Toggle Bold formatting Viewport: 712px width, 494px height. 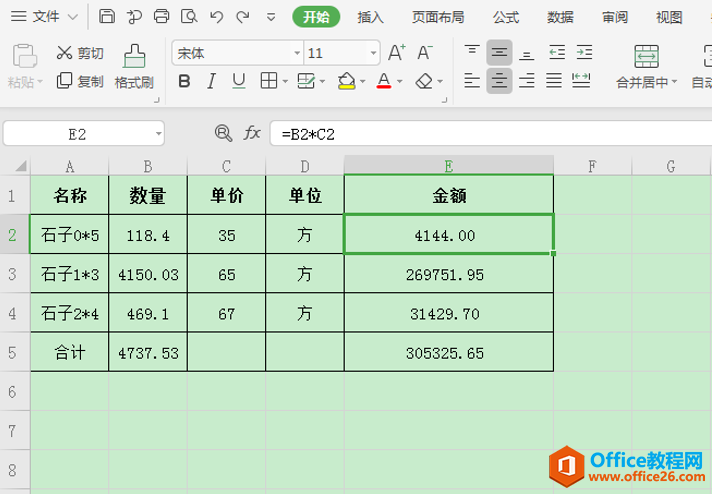coord(184,82)
